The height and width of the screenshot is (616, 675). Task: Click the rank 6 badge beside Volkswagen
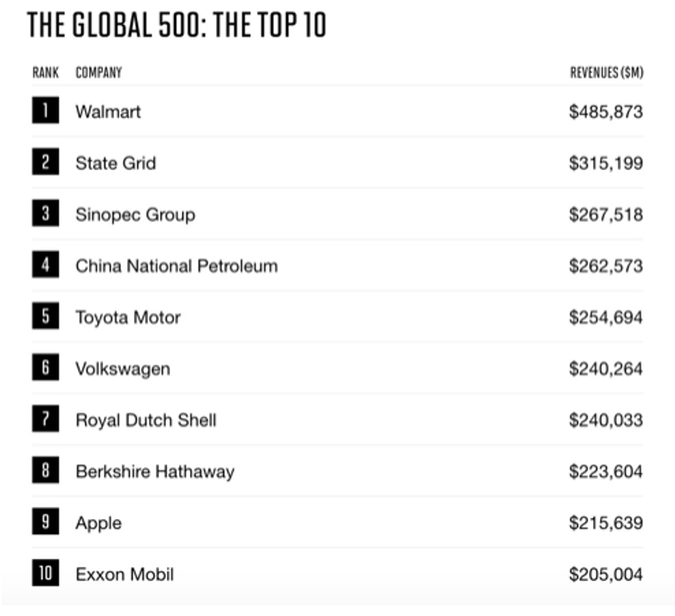coord(45,367)
